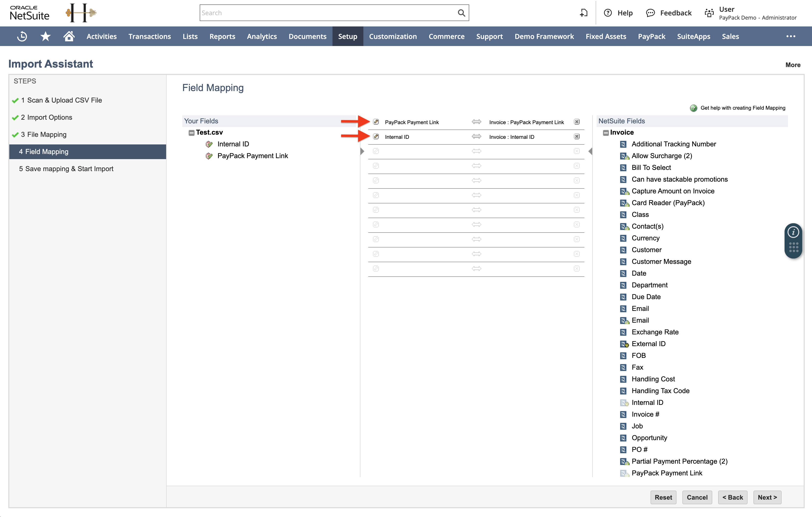Click the search magnifier icon
The width and height of the screenshot is (812, 517).
pyautogui.click(x=461, y=13)
